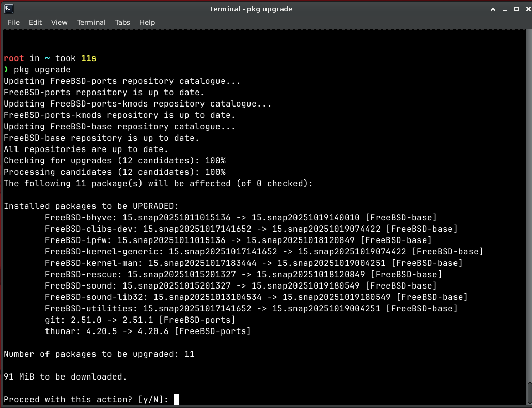The image size is (532, 408).
Task: Click the "Terminal - pkg upgrade" title bar
Action: pyautogui.click(x=251, y=9)
